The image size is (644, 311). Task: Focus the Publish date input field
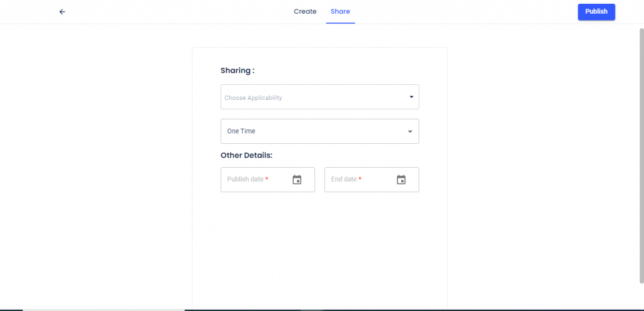click(268, 179)
